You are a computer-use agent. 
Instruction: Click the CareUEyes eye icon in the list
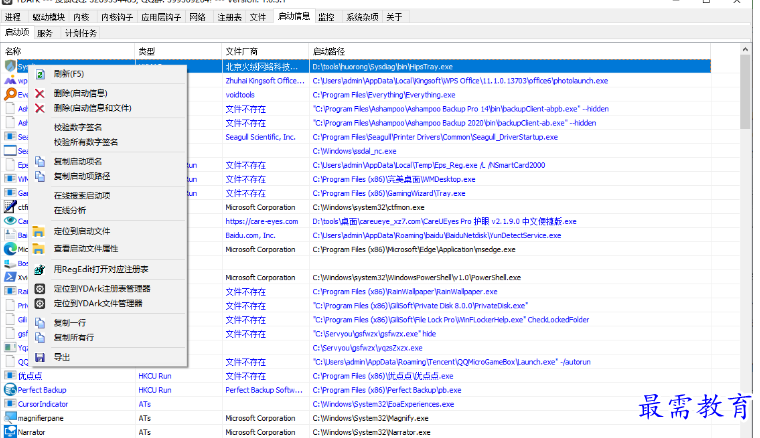tap(10, 221)
